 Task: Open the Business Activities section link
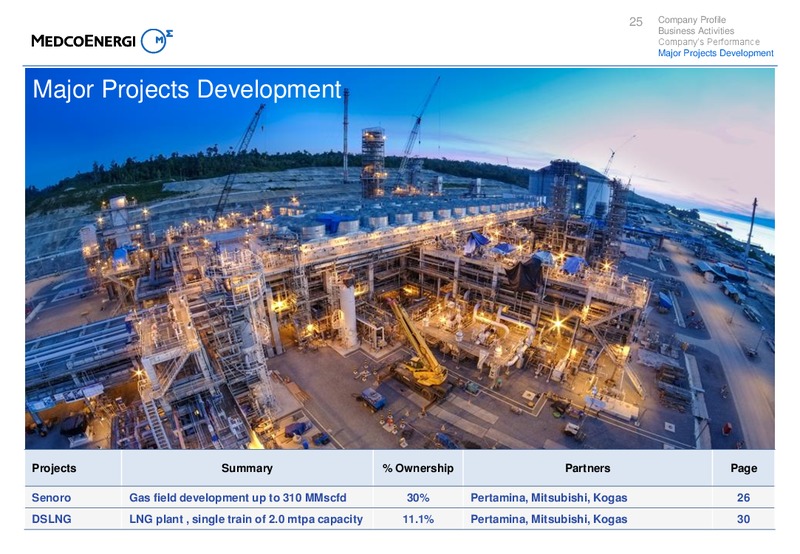coord(695,31)
